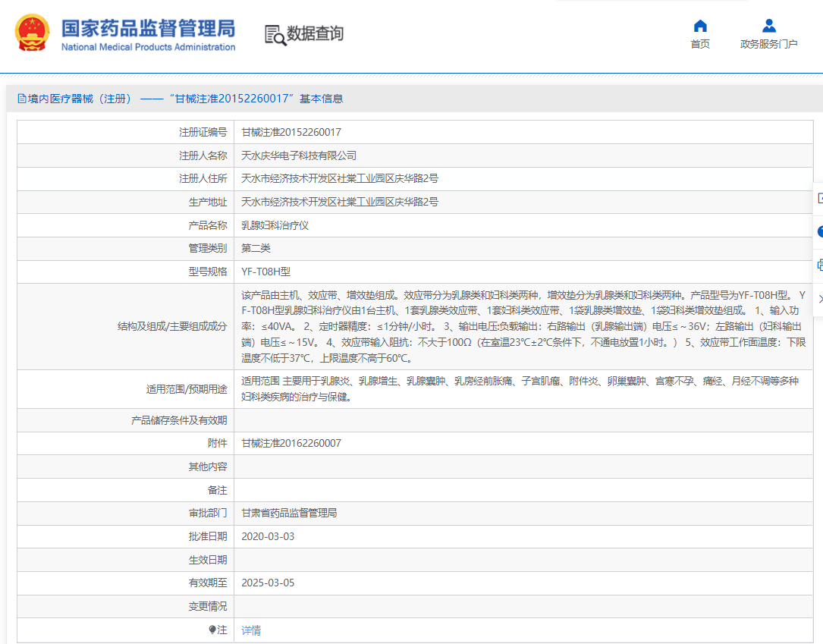Click approval date 2020-03-03
The width and height of the screenshot is (823, 644).
click(268, 536)
